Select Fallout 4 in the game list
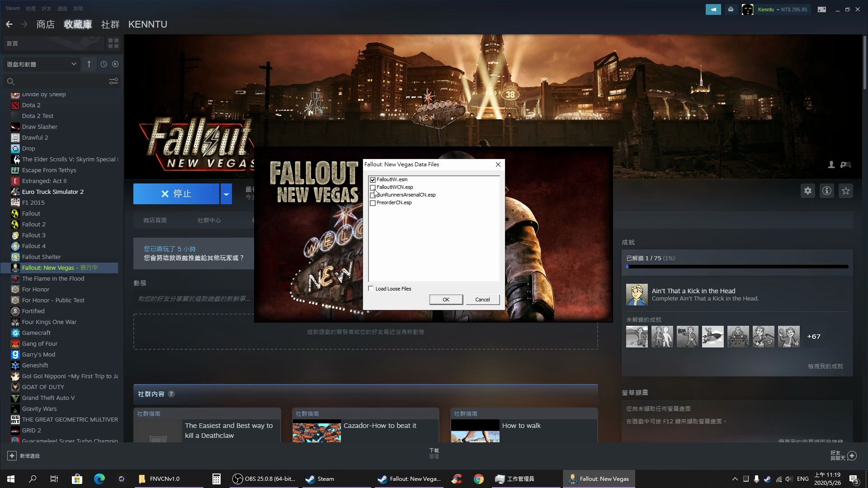 point(33,246)
